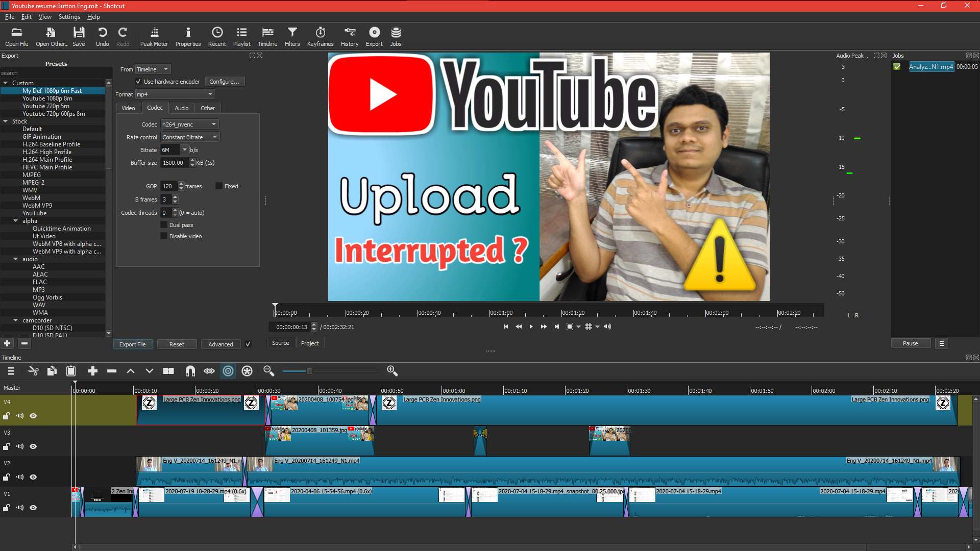The width and height of the screenshot is (980, 551).
Task: Save the project using Save icon
Action: 79,37
